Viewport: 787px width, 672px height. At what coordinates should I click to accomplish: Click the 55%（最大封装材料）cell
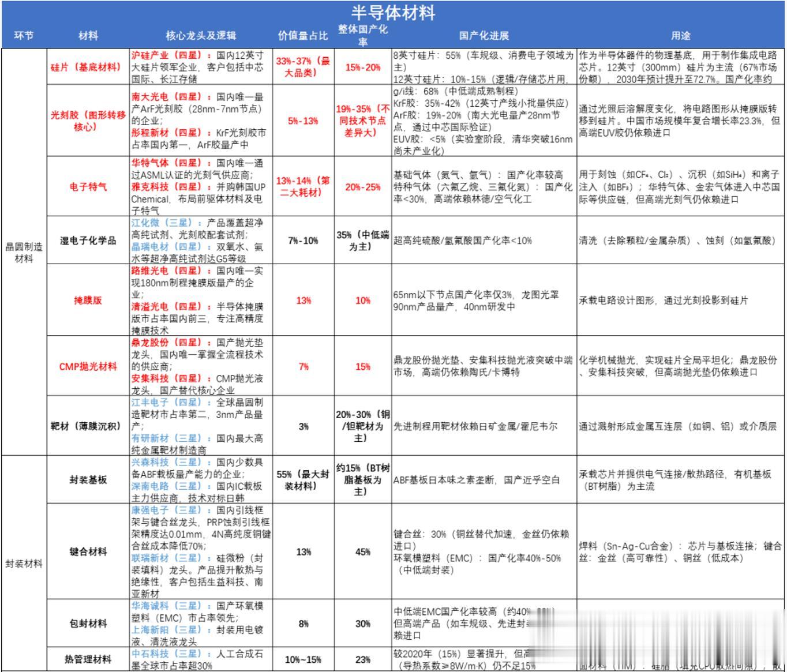(x=303, y=480)
